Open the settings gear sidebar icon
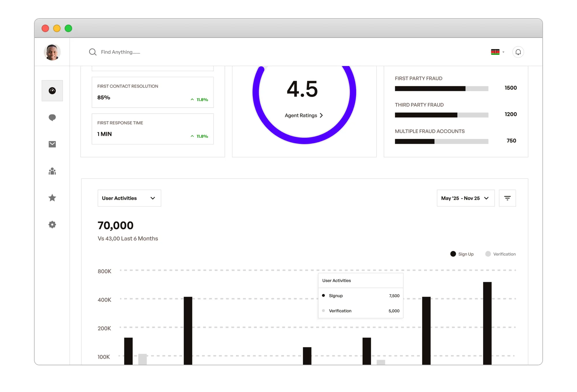The height and width of the screenshot is (392, 577). click(x=52, y=225)
